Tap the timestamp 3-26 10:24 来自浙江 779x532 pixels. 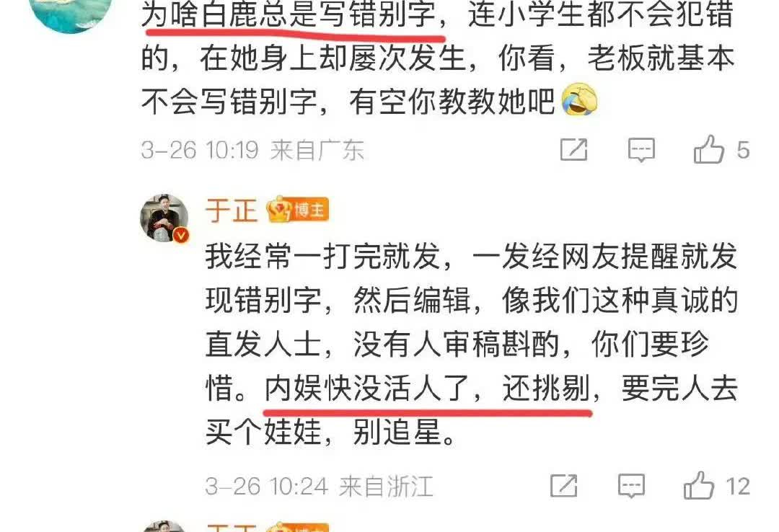[319, 486]
